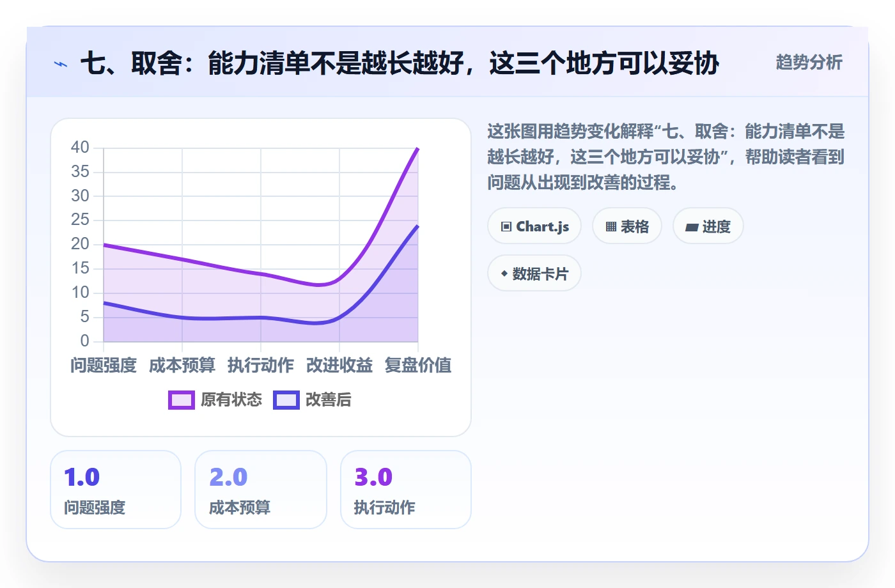Click the lightning bolt icon beside the title
The width and height of the screenshot is (895, 588).
tap(61, 64)
